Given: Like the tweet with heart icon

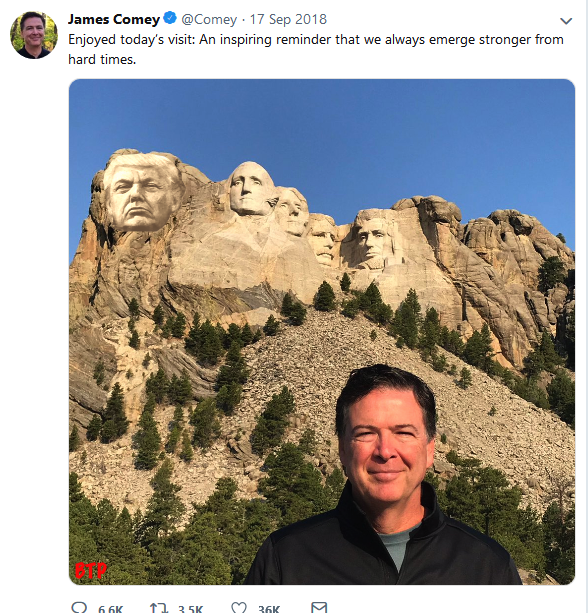Looking at the screenshot, I should (x=238, y=608).
